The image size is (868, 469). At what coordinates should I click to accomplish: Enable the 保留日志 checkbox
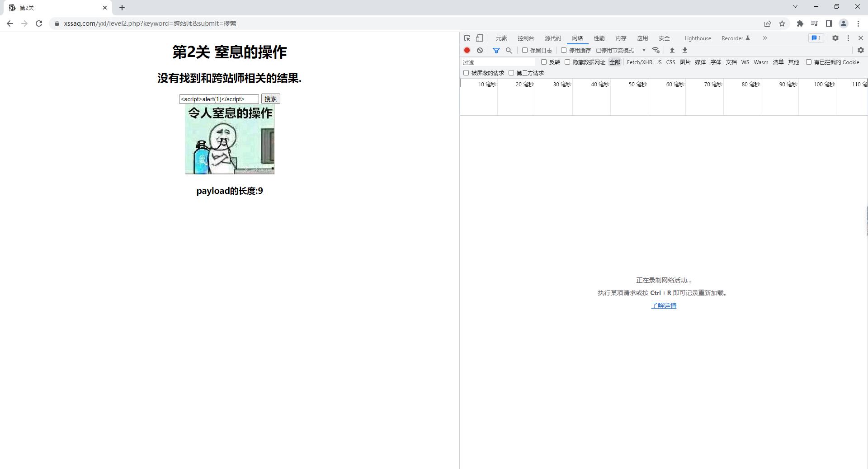tap(525, 50)
